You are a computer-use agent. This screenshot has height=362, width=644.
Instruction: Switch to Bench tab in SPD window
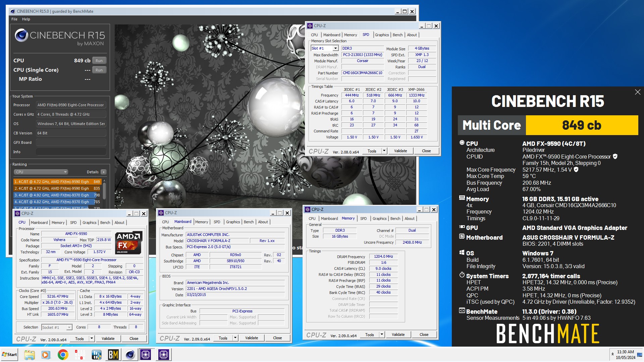point(397,35)
